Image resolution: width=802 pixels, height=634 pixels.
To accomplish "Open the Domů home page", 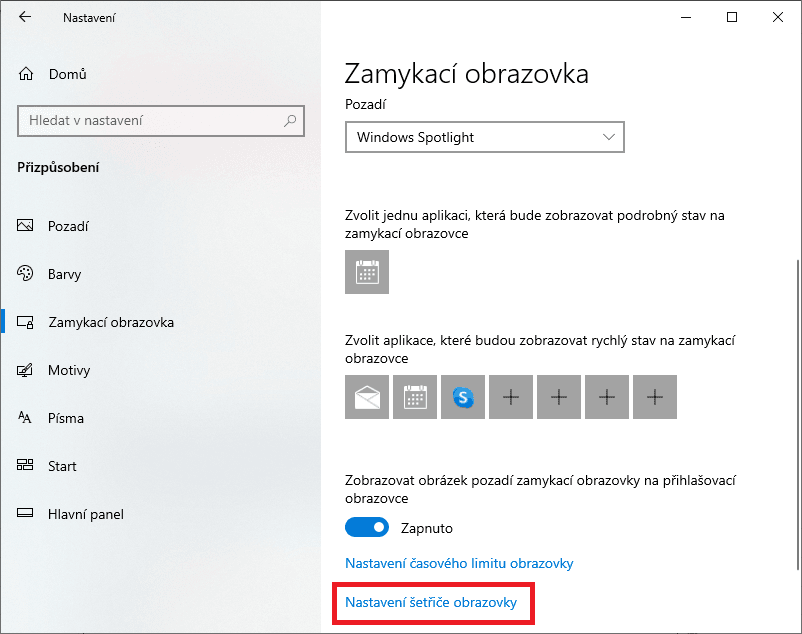I will [68, 74].
